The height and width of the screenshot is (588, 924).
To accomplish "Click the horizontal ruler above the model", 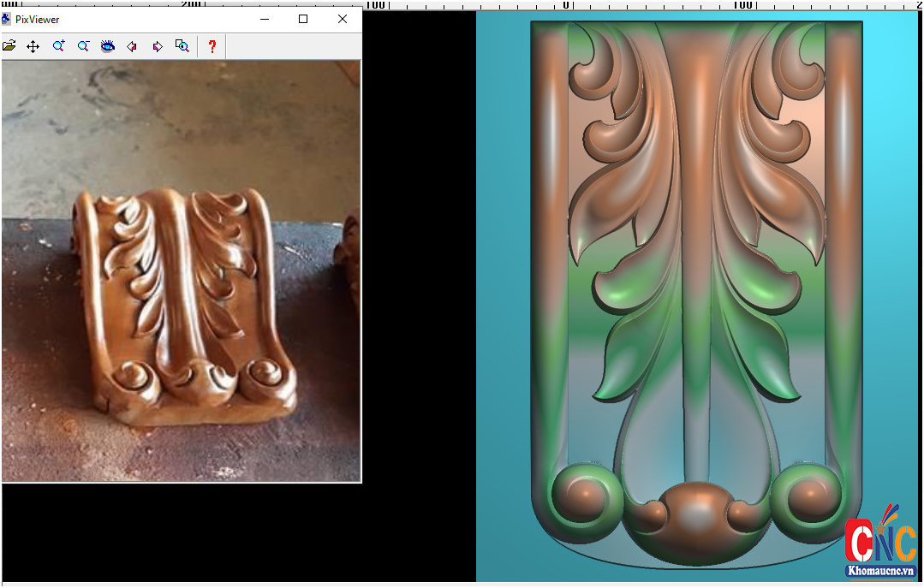I will 651,5.
